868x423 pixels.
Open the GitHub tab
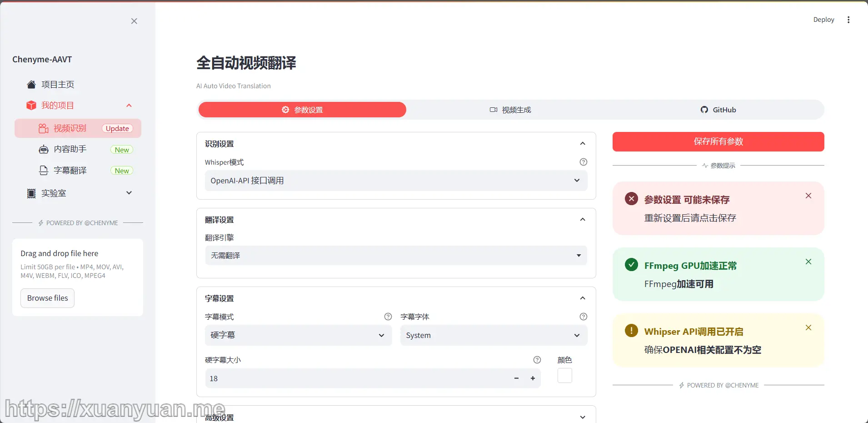pos(718,110)
